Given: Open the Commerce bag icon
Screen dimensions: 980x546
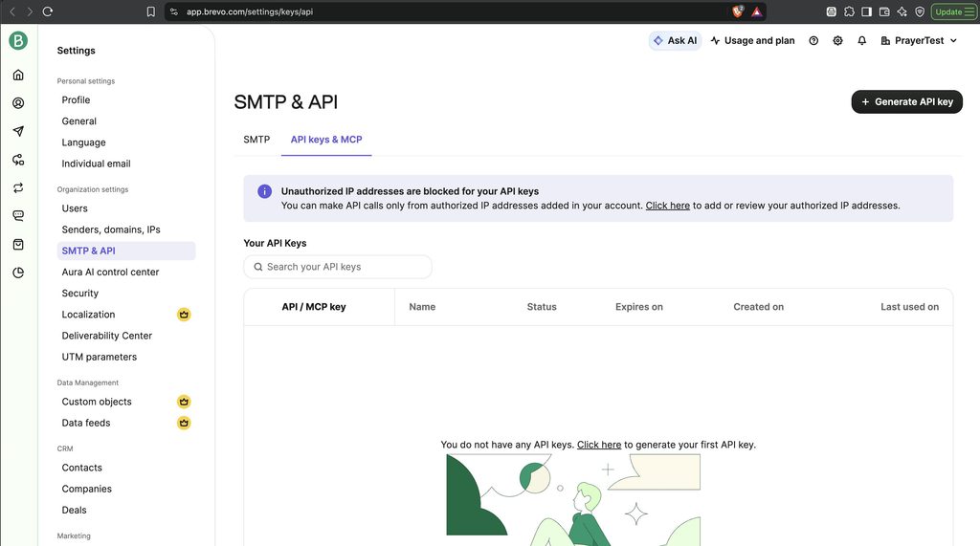Looking at the screenshot, I should [18, 244].
